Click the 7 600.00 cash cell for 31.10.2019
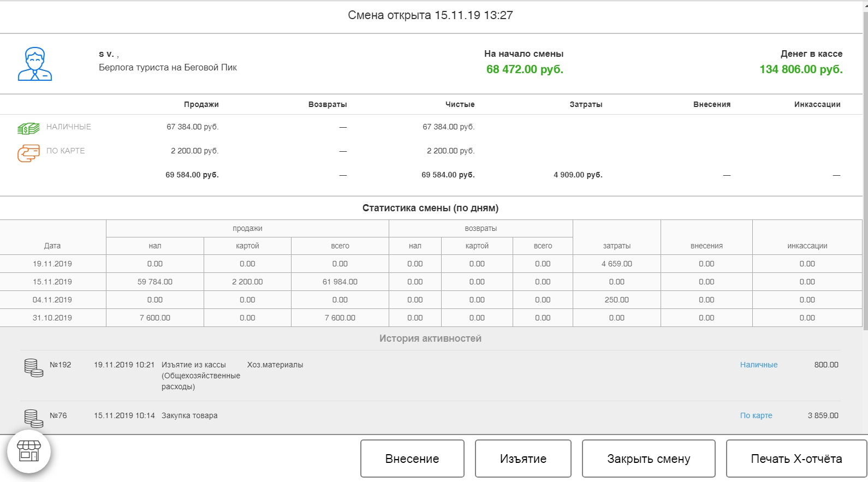 click(x=155, y=318)
